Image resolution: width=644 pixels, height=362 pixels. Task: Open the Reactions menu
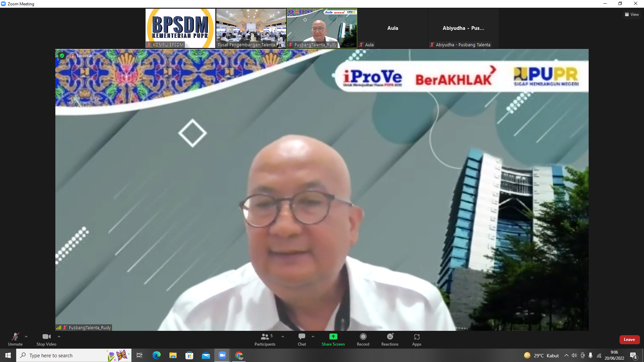coord(390,339)
